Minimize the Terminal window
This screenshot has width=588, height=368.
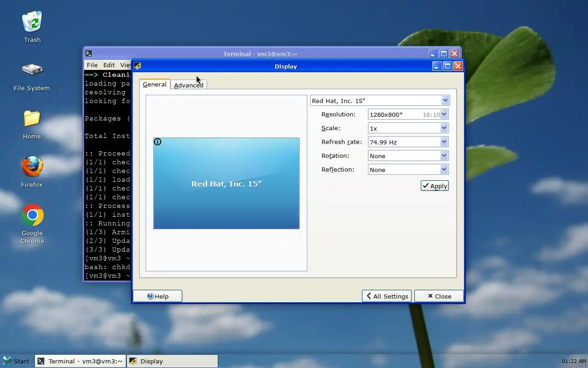pyautogui.click(x=433, y=53)
